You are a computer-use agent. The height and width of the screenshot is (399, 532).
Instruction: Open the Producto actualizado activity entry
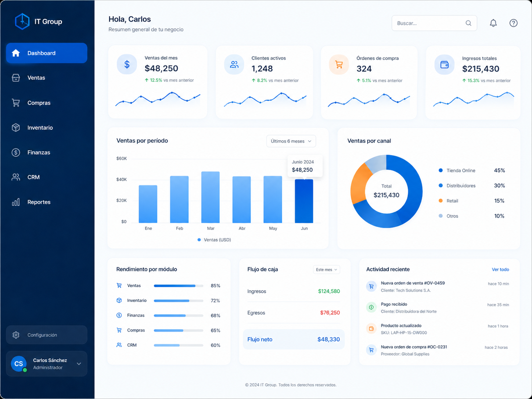tap(438, 329)
